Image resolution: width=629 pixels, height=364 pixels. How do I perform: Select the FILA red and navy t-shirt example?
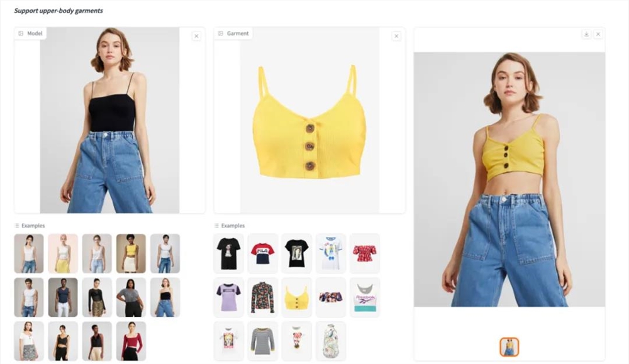click(x=262, y=253)
